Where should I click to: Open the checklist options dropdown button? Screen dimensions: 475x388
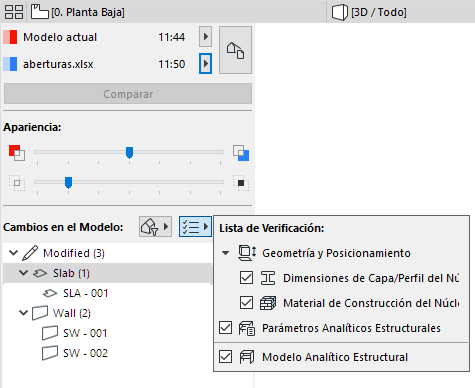click(195, 227)
